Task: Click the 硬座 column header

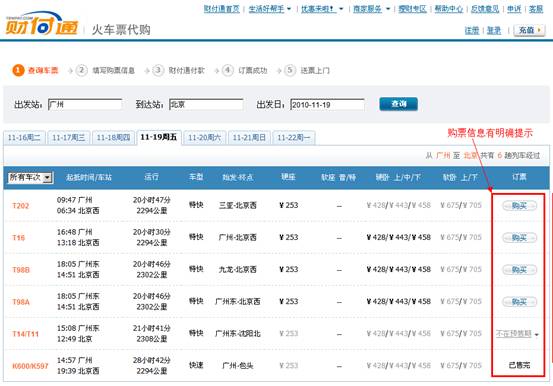Action: pos(288,177)
